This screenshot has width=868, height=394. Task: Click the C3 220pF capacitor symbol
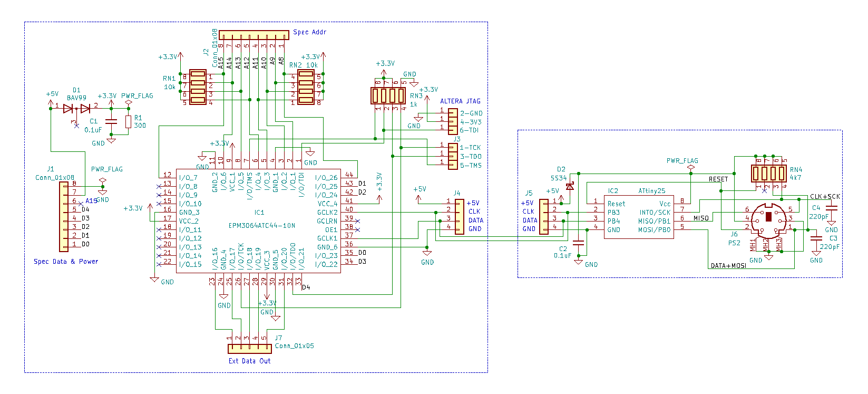(816, 239)
